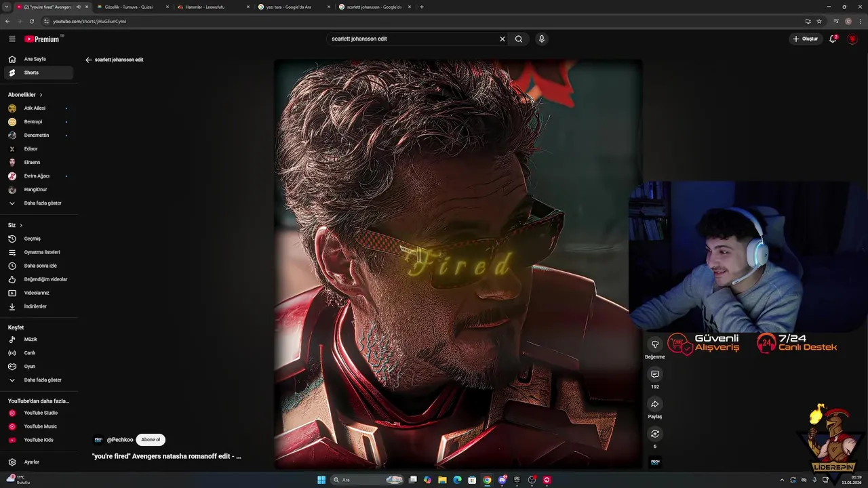
Task: Open Oynatma listeleri in sidebar
Action: point(39,252)
